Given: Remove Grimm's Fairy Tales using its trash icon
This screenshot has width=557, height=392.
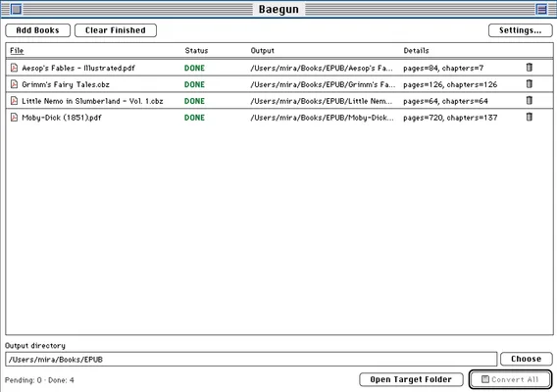Looking at the screenshot, I should point(529,84).
